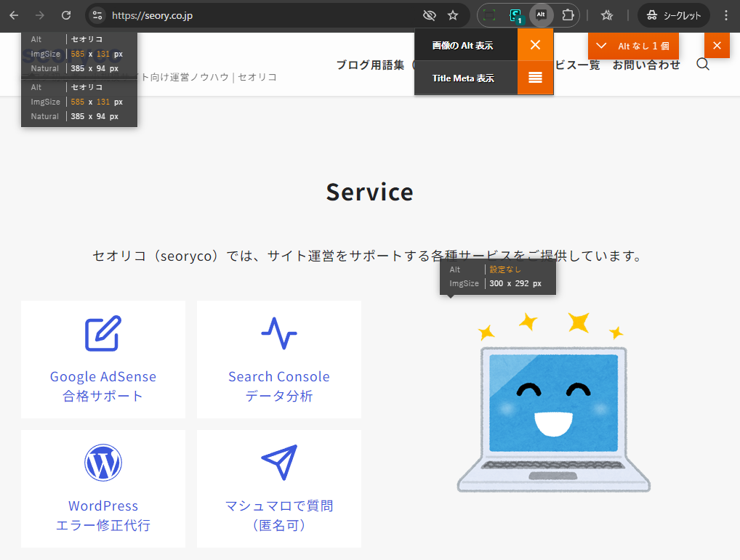Open WordPress エラー修正代行 link
The width and height of the screenshot is (740, 560).
[x=103, y=515]
